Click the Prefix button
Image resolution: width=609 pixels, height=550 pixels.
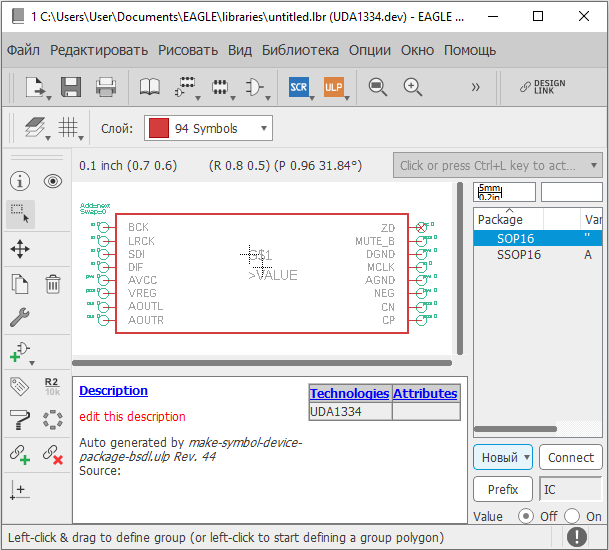coord(503,489)
